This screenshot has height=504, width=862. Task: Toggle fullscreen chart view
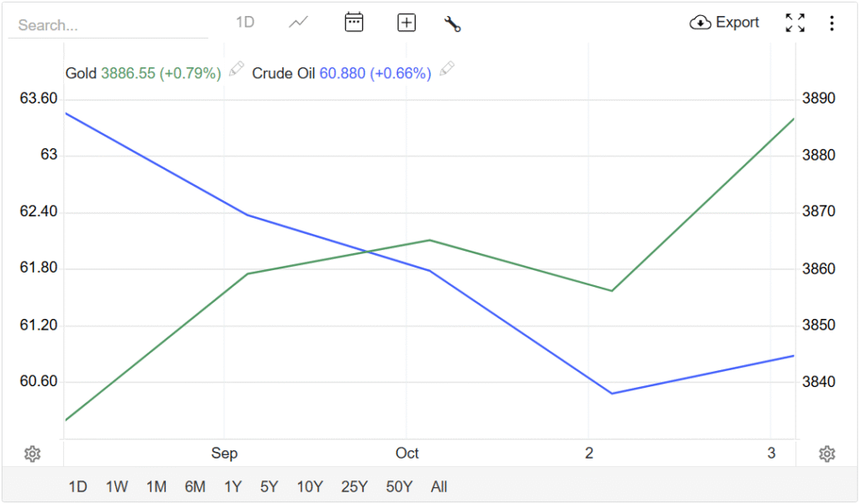click(x=795, y=23)
